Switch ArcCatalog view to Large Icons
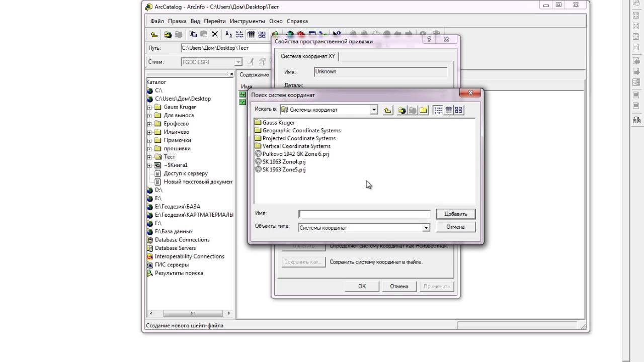This screenshot has width=644, height=362. point(229,35)
